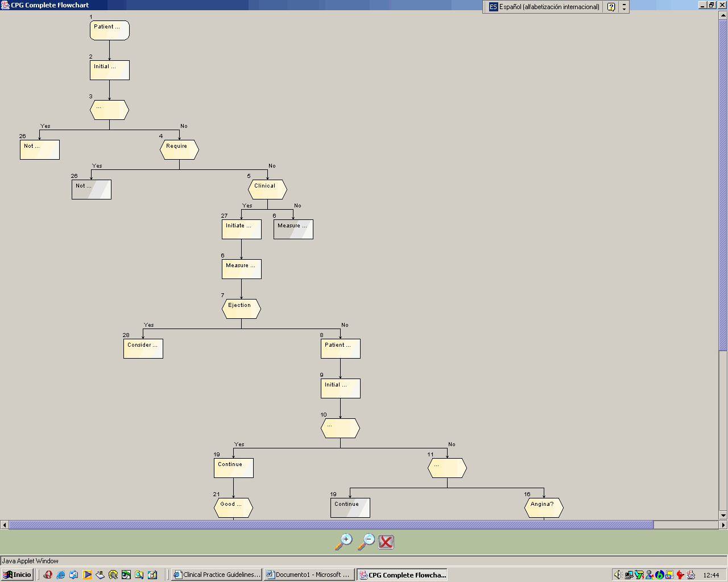Click the red X close flowchart icon
This screenshot has width=728, height=582.
(386, 542)
